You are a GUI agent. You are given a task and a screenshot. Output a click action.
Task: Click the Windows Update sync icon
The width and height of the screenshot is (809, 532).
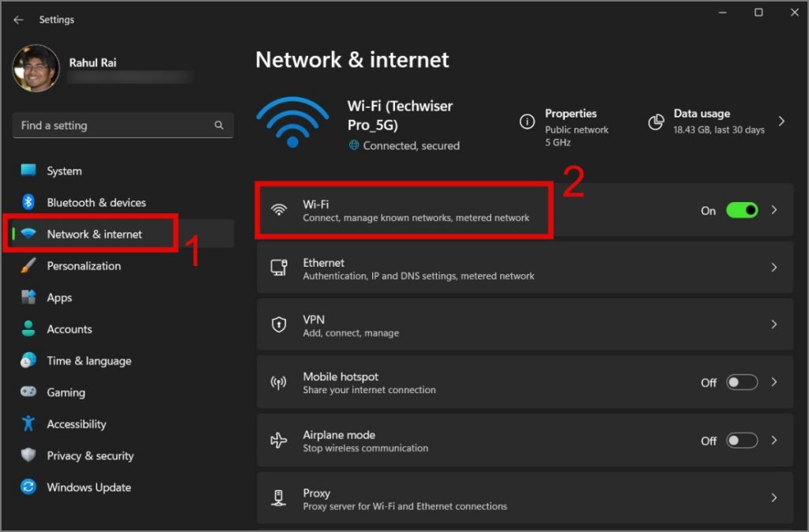click(28, 487)
